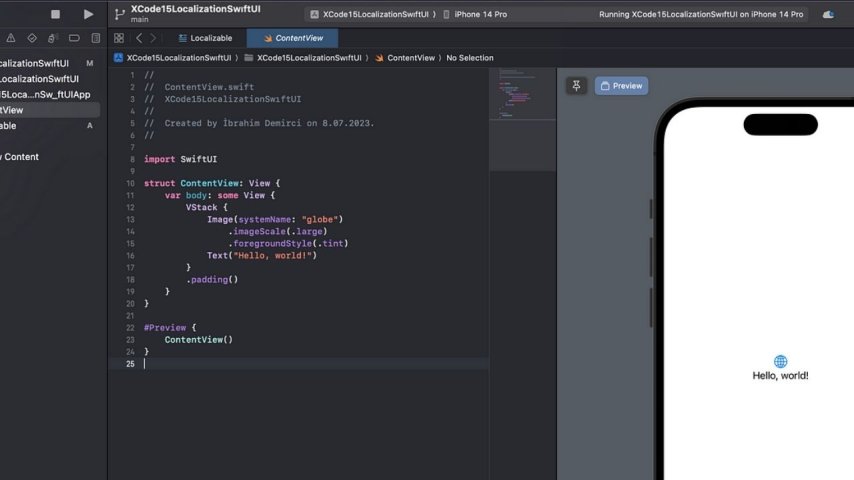The image size is (854, 480).
Task: Click the VStack { line
Action: click(x=207, y=208)
